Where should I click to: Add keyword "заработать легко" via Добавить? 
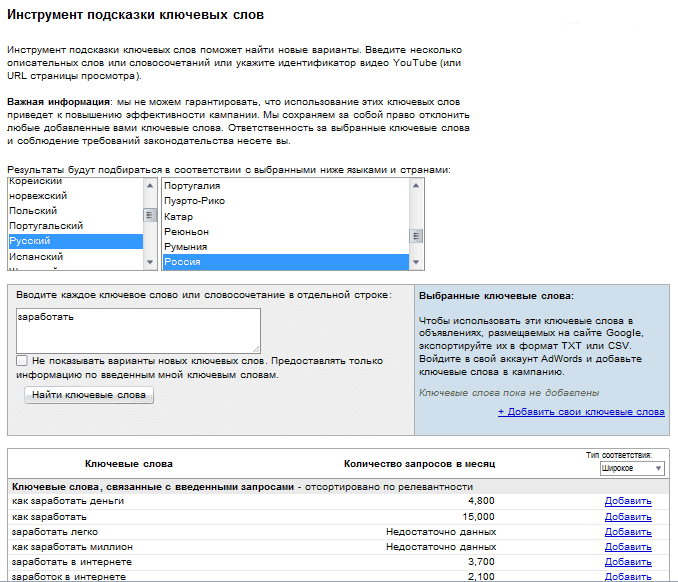(628, 532)
